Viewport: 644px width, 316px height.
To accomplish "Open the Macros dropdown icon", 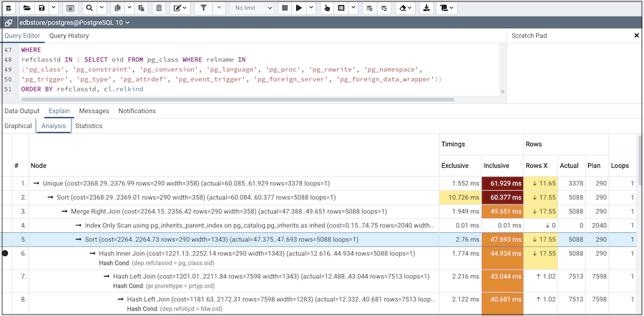I will tap(447, 8).
